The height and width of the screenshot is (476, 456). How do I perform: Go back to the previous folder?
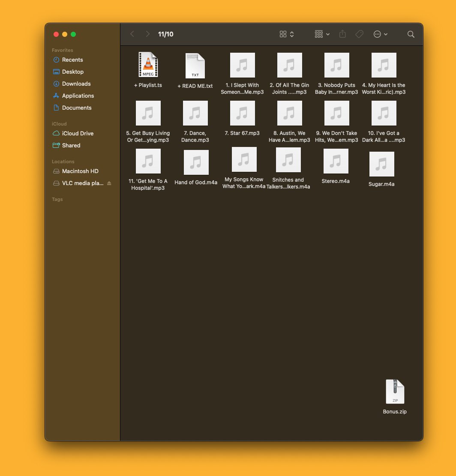pyautogui.click(x=132, y=34)
